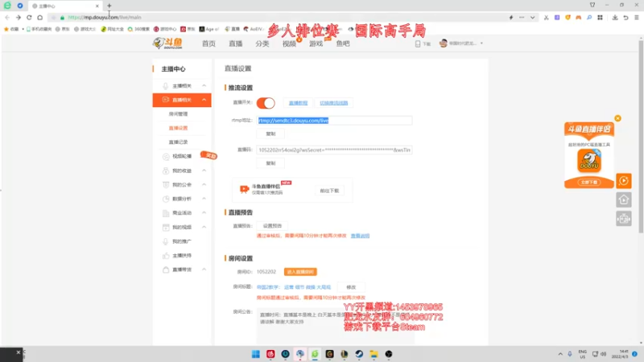Click the Douyu logo in header
644x362 pixels.
click(167, 43)
